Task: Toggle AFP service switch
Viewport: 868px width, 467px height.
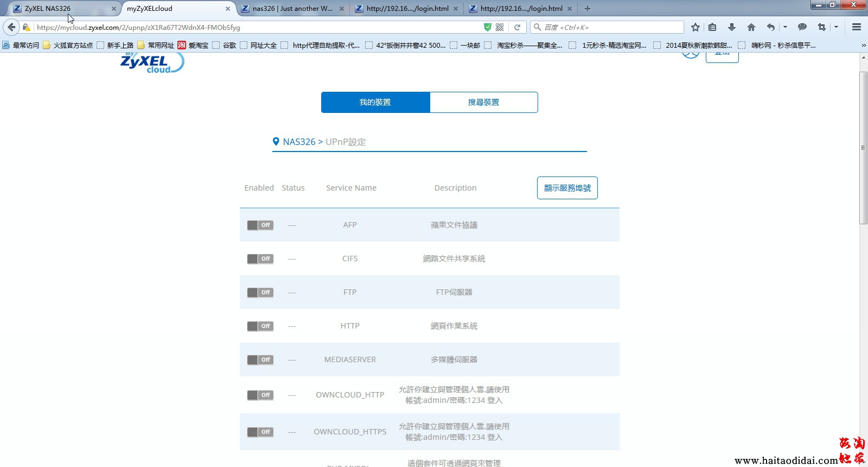Action: point(260,225)
